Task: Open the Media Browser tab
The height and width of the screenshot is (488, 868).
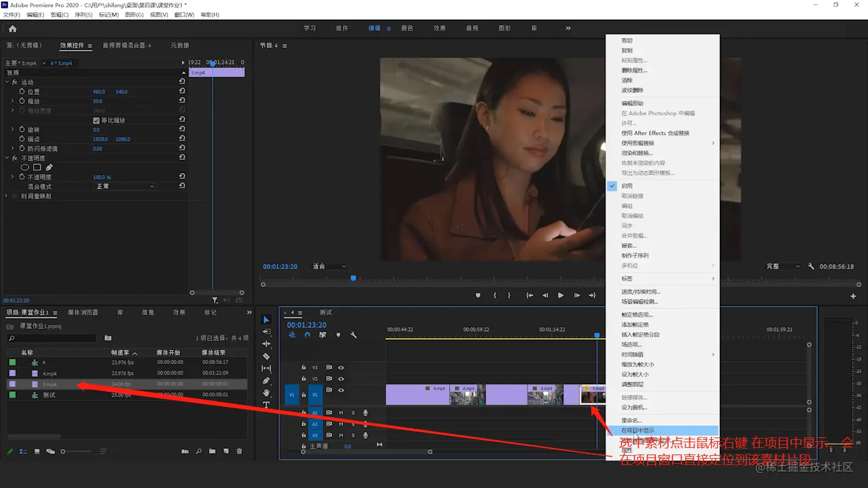Action: click(x=83, y=313)
